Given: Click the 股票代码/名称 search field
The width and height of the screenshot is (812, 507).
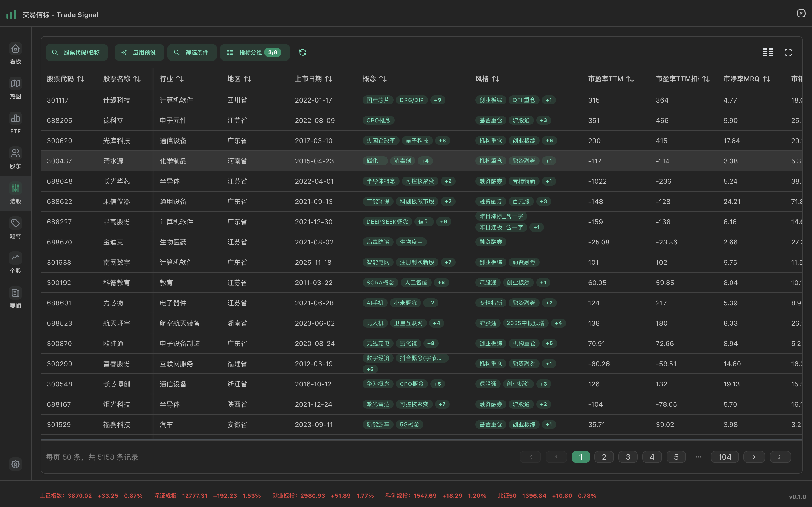Looking at the screenshot, I should point(76,52).
